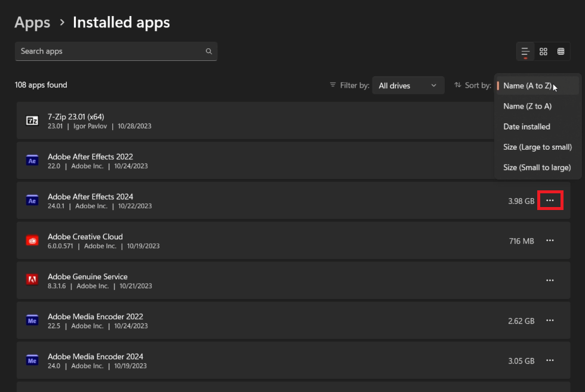Click the Sort by label
This screenshot has height=392, width=585.
coord(478,85)
